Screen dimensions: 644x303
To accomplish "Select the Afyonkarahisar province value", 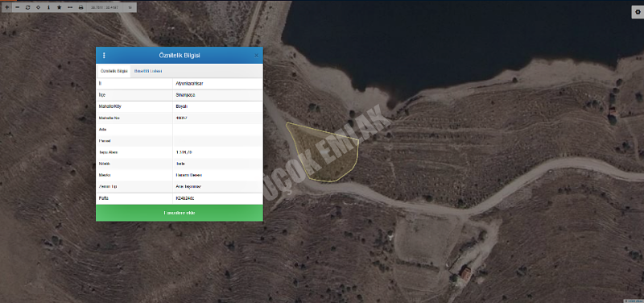I will click(x=190, y=84).
